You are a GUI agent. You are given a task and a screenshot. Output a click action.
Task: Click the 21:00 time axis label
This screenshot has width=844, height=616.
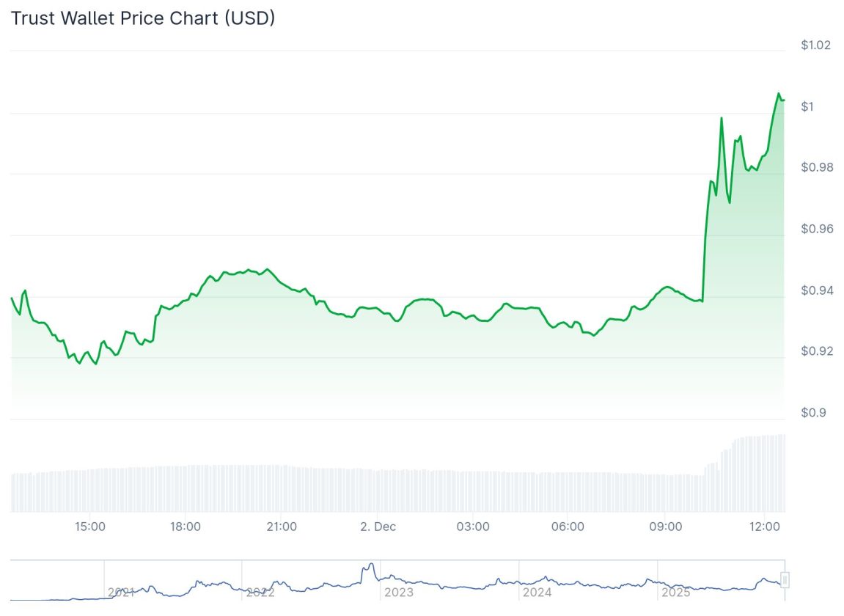coord(282,527)
